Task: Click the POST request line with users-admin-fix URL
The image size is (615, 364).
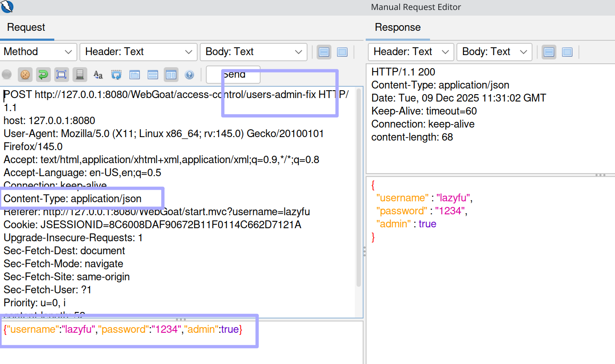Action: pos(176,101)
